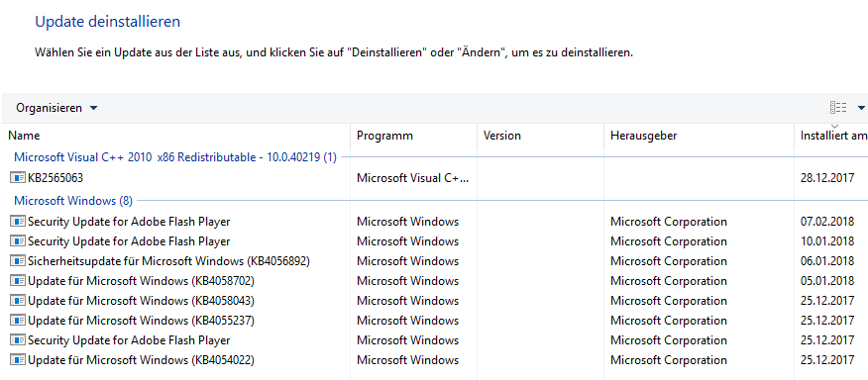
Task: Click the Herausgeber column header
Action: (699, 136)
